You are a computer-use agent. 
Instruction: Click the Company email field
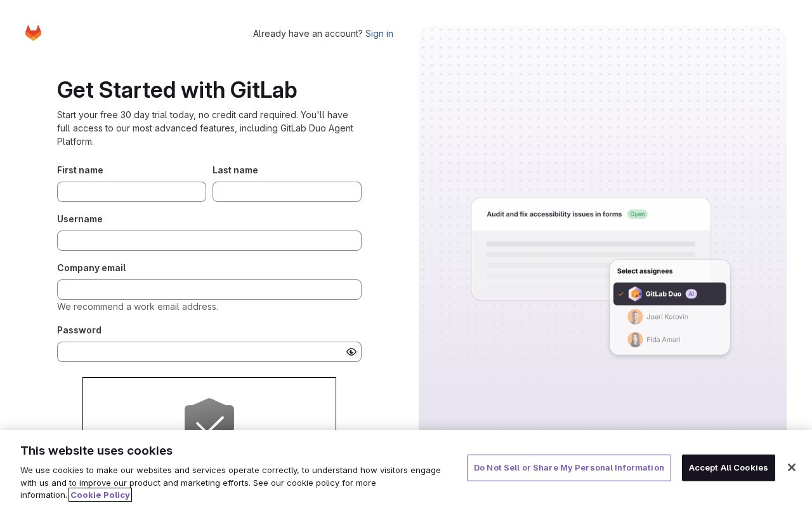209,290
